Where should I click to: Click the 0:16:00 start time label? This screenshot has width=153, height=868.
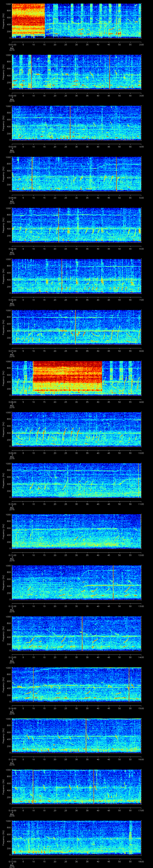click(12, 810)
